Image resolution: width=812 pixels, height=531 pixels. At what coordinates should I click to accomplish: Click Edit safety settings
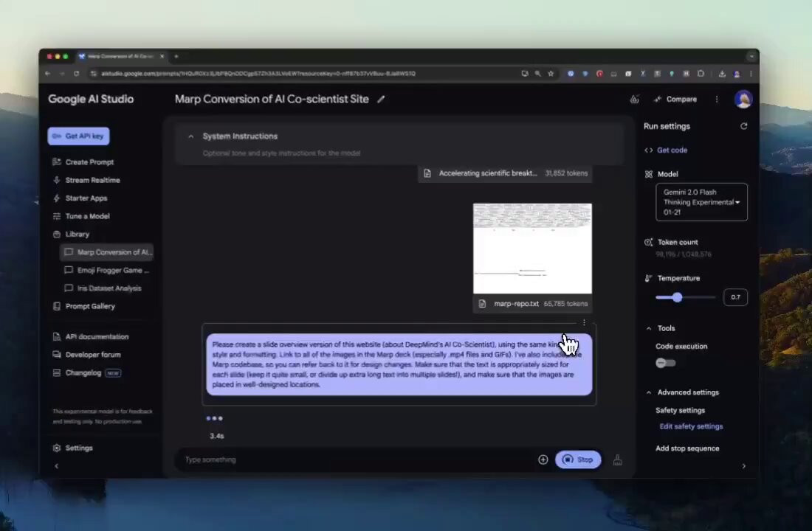coord(691,426)
